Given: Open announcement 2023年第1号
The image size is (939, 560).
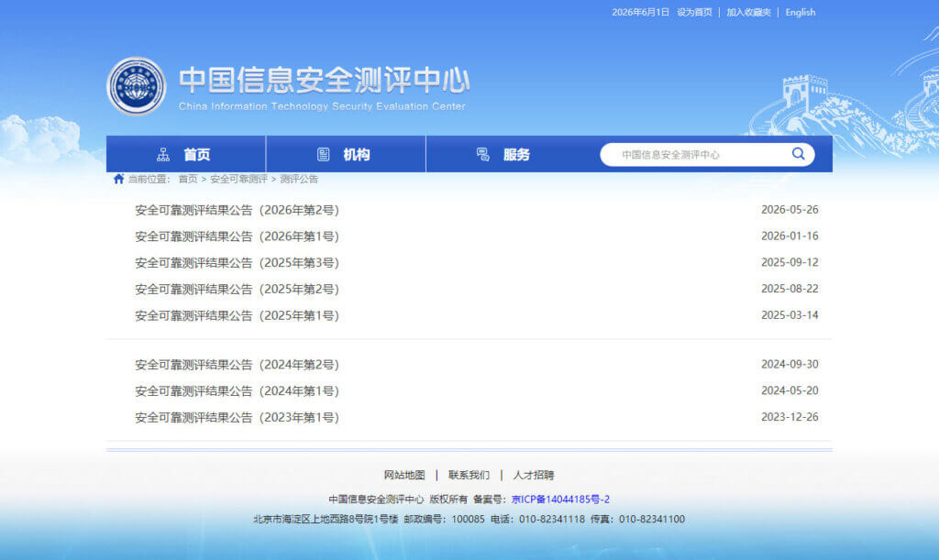Looking at the screenshot, I should point(238,417).
